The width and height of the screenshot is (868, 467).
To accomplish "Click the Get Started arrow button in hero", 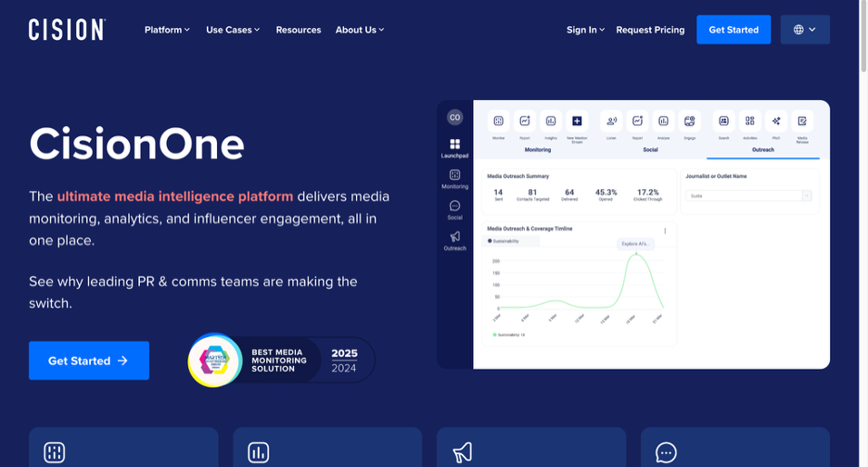I will coord(89,360).
